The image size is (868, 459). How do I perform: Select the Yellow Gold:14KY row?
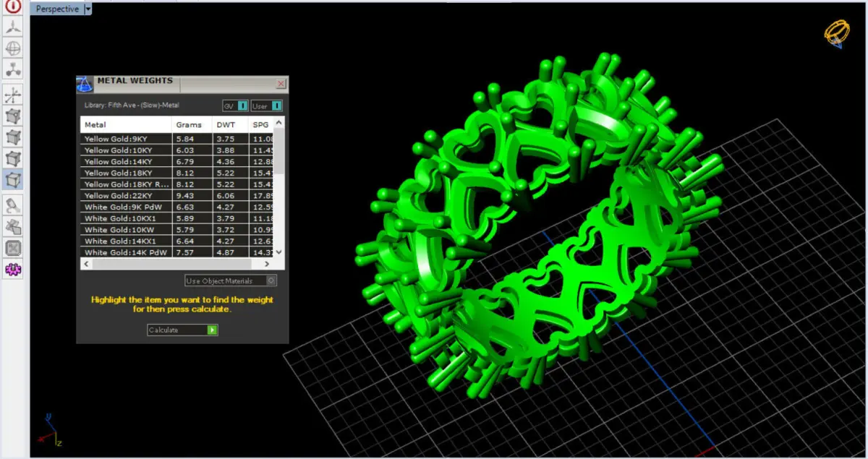(x=178, y=162)
